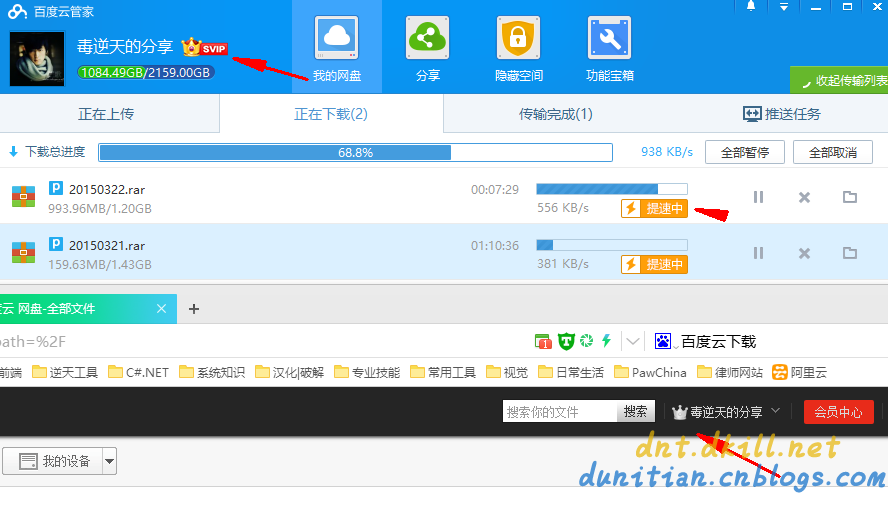Open the 我的网盘 cloud disk icon
Viewport: 888px width, 514px height.
click(x=336, y=38)
